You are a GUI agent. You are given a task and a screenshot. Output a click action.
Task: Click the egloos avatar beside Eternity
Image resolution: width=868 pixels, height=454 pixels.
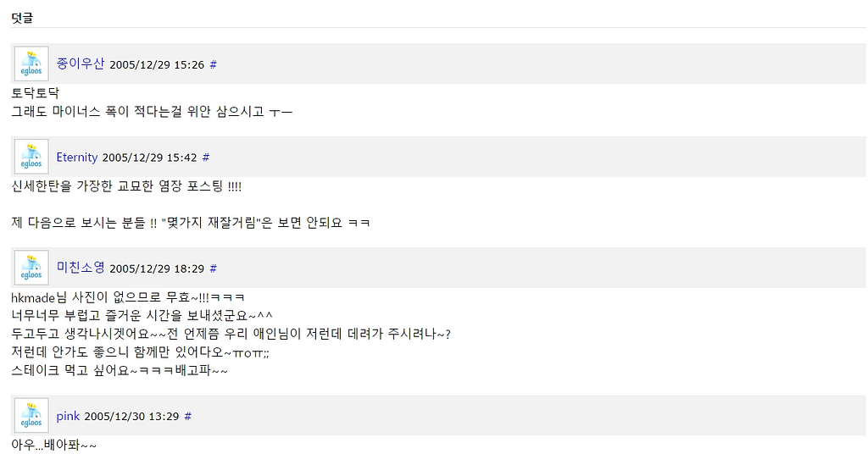(31, 157)
